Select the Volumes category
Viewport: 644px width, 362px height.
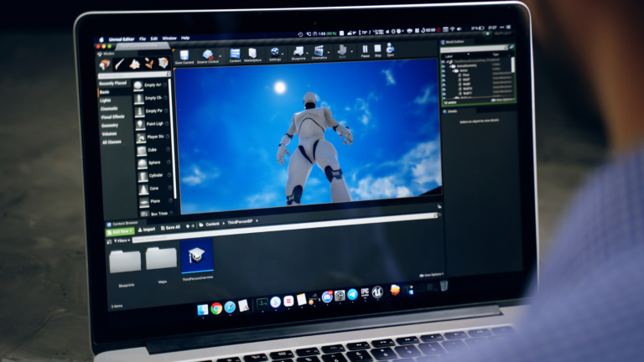(109, 134)
